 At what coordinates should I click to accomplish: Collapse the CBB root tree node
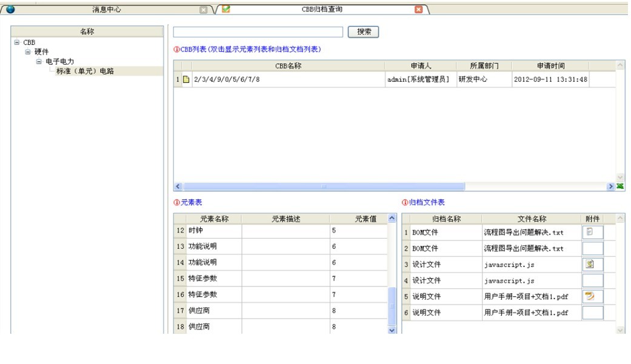coord(17,42)
